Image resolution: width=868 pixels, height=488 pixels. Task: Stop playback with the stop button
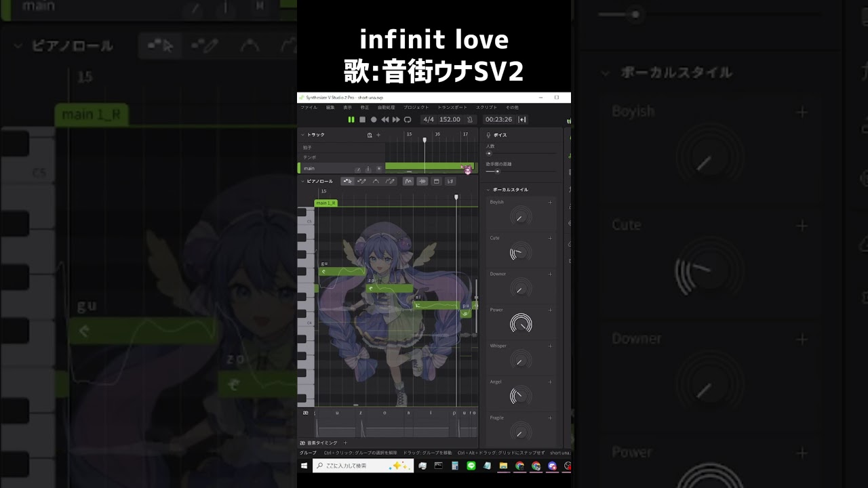pyautogui.click(x=362, y=119)
